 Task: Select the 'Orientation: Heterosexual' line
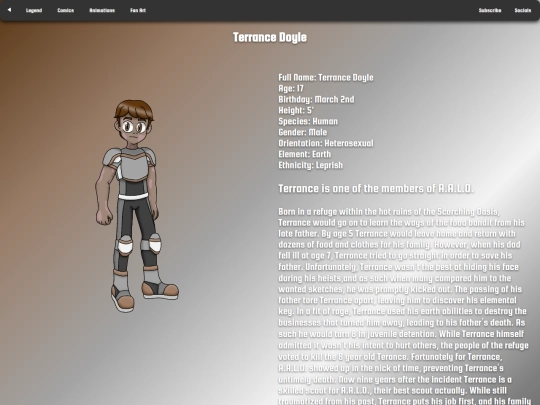(x=326, y=143)
